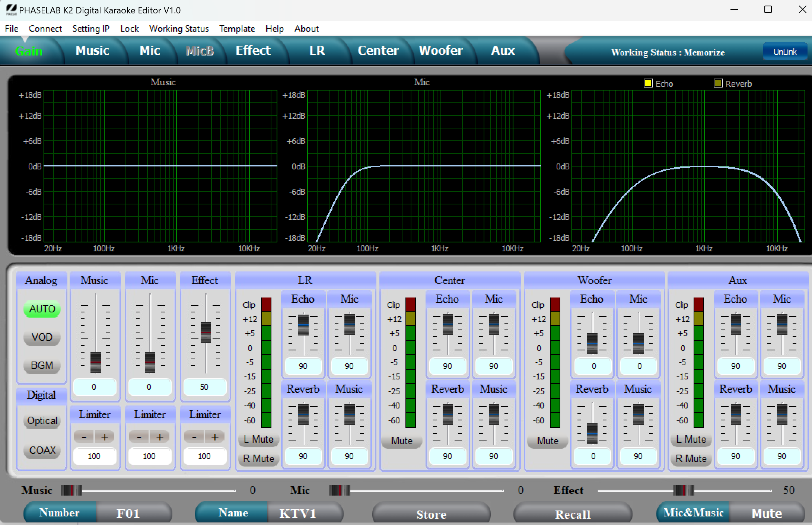Check the Reverb curve checkbox
812x525 pixels.
pyautogui.click(x=717, y=83)
